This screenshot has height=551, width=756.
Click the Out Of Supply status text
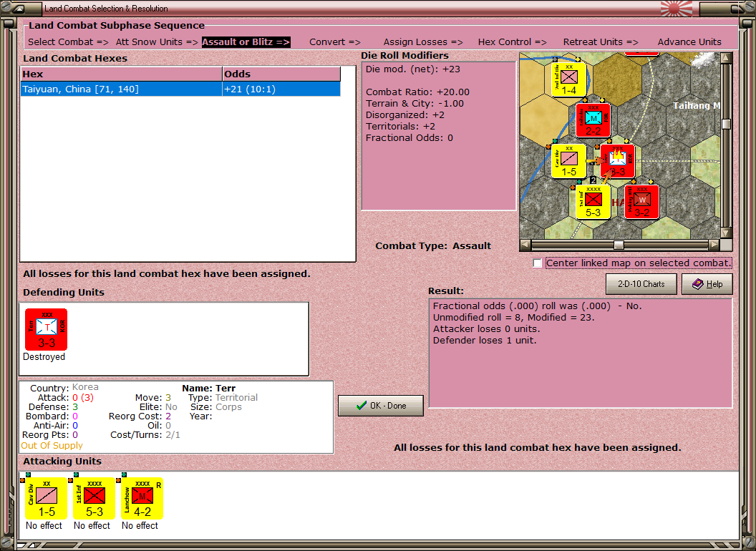point(52,445)
